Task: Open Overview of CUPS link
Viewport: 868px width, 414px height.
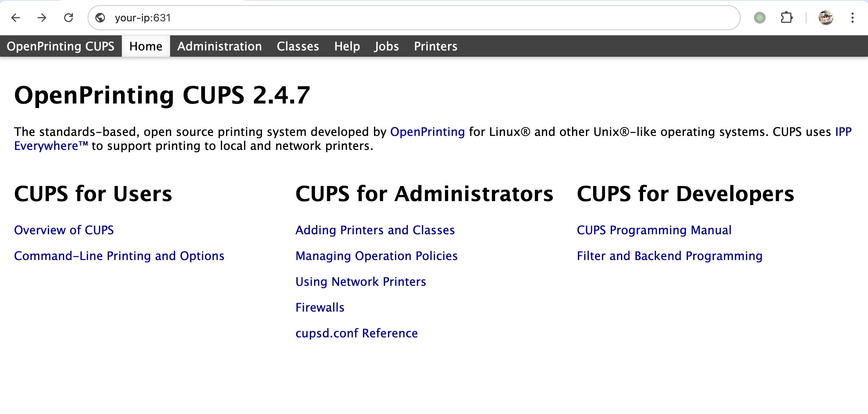Action: tap(64, 230)
